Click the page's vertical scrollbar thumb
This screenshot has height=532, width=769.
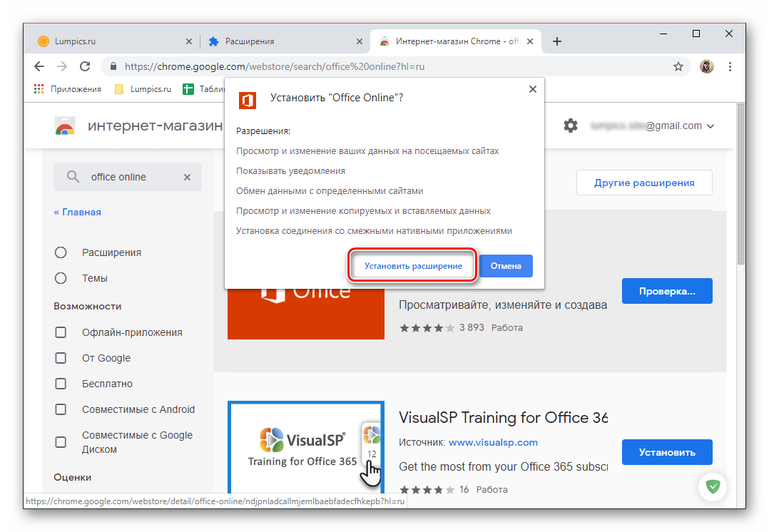(x=741, y=184)
